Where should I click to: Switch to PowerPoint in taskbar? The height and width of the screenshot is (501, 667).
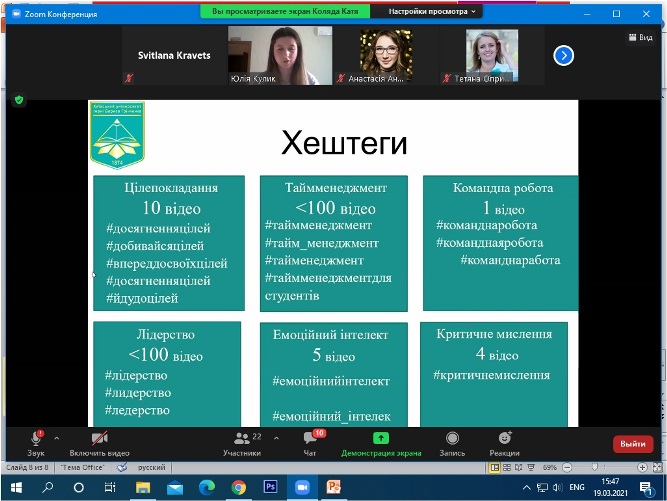(x=334, y=487)
